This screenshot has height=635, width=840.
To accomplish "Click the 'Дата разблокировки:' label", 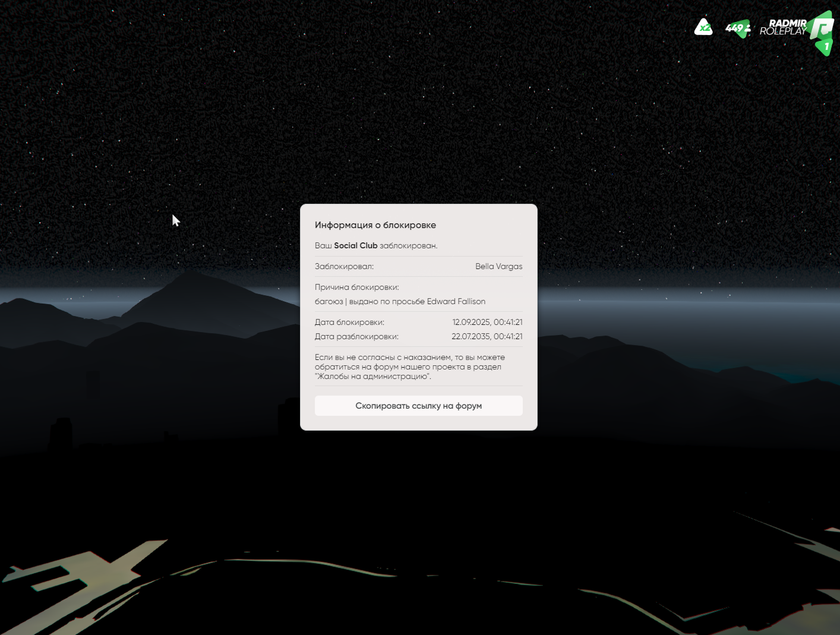I will tap(356, 336).
